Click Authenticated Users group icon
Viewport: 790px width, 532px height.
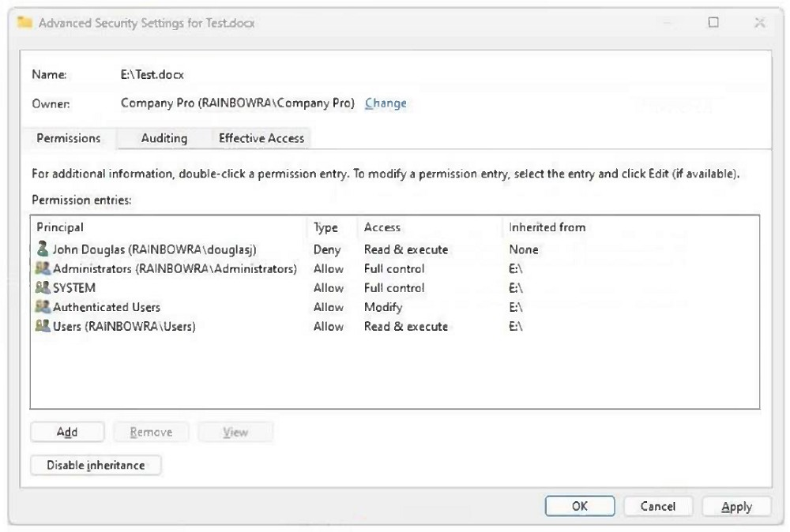click(x=43, y=307)
